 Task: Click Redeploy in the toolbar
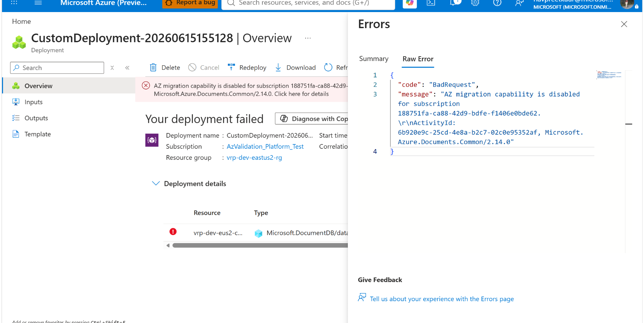tap(247, 68)
